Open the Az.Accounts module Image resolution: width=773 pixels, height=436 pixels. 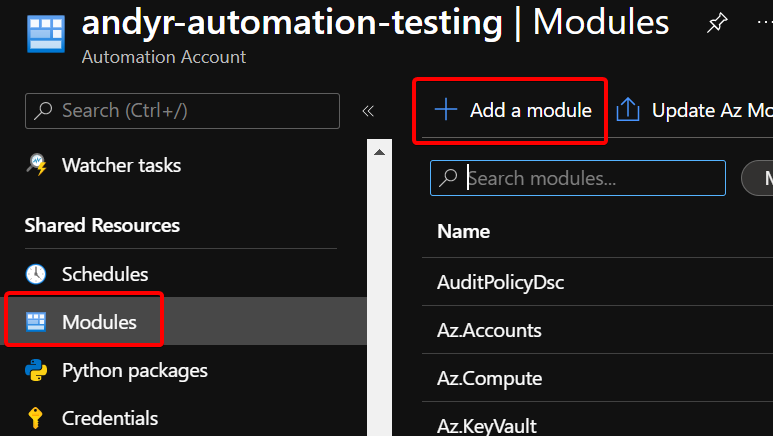489,331
